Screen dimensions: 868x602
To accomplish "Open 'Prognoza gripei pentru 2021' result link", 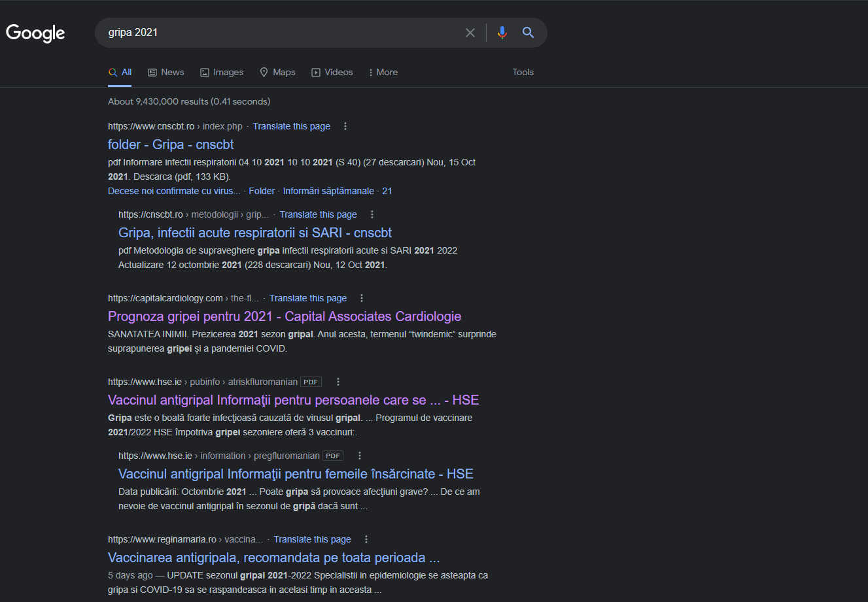I will 285,316.
